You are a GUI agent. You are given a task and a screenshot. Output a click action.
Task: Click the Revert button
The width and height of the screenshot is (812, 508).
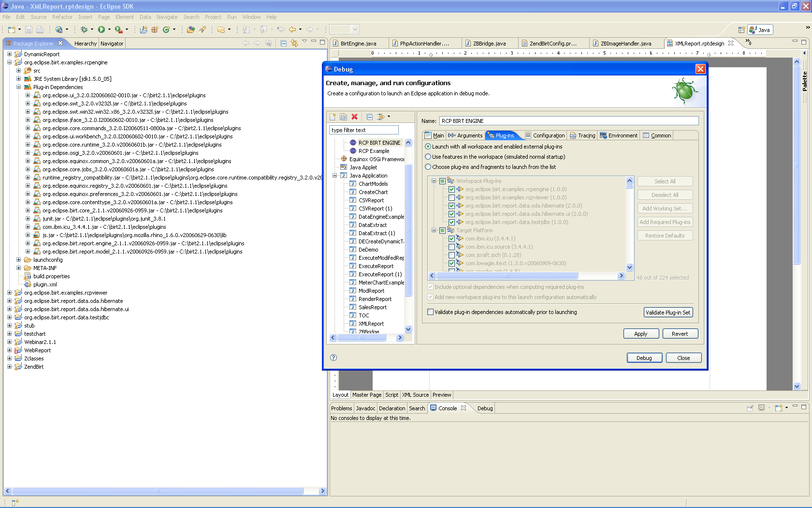[x=680, y=334]
